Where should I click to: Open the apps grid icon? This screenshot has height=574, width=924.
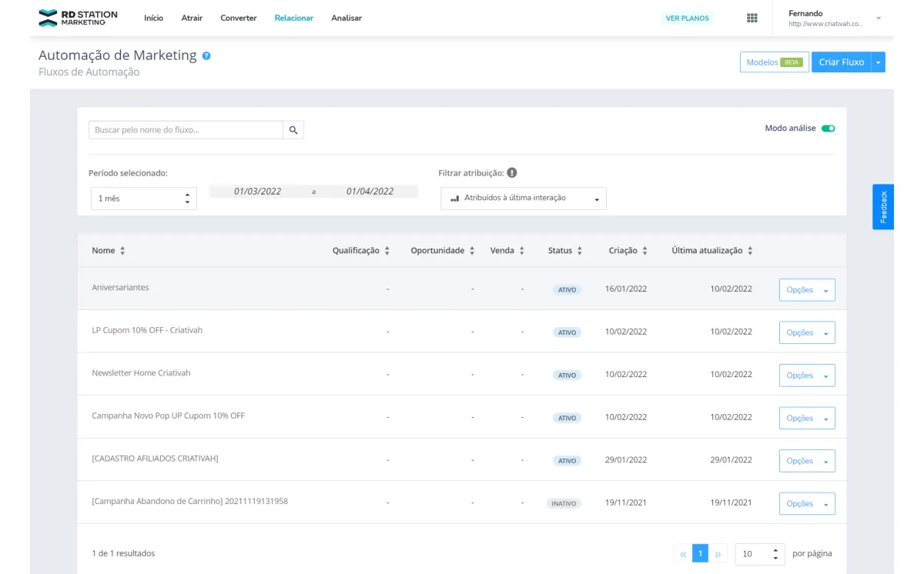pyautogui.click(x=752, y=18)
